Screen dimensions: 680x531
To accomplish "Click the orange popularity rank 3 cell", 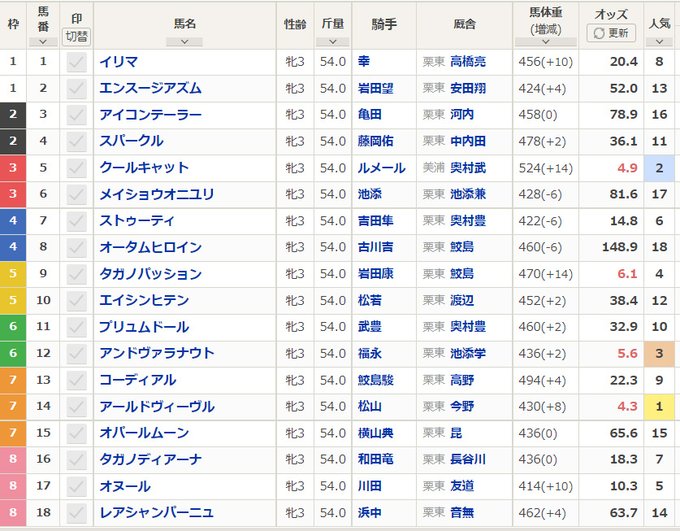I will click(659, 353).
